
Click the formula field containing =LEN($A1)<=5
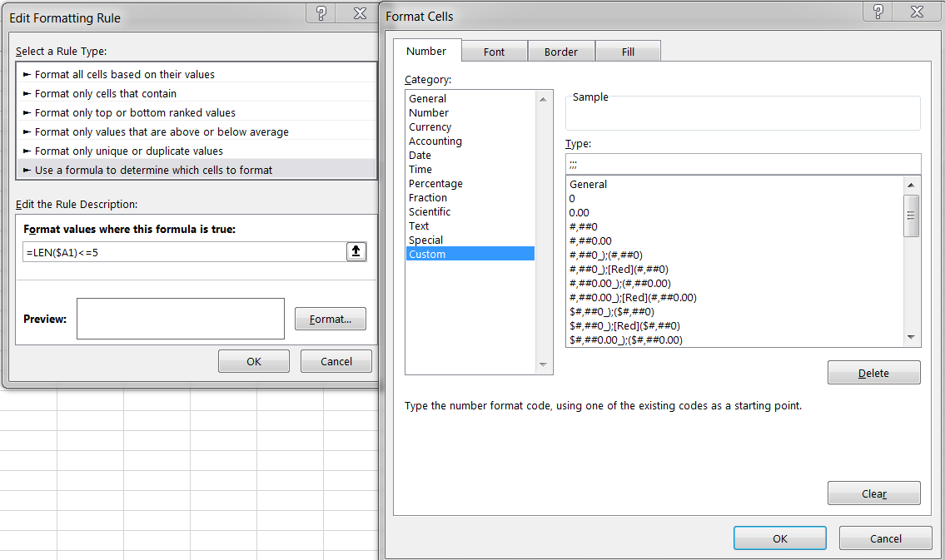184,252
